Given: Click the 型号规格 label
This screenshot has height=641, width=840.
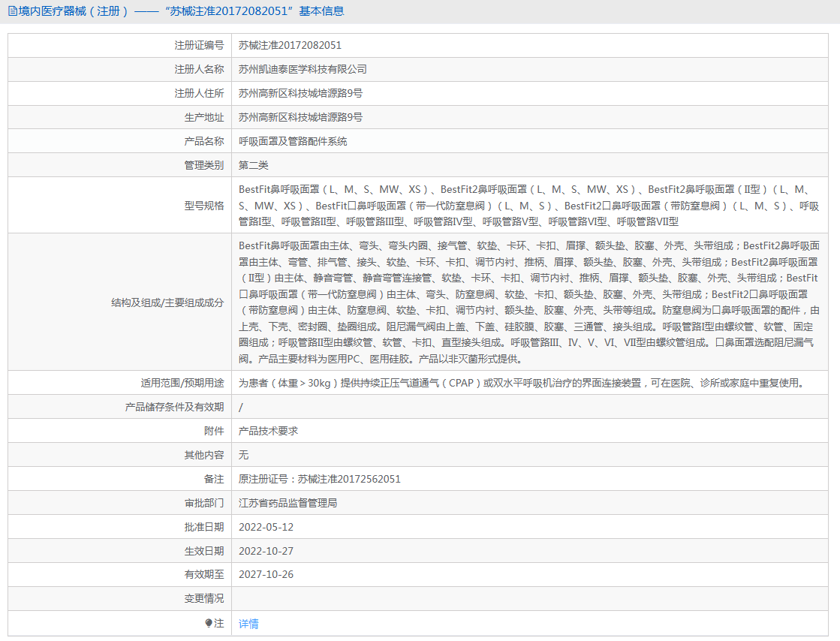Looking at the screenshot, I should pyautogui.click(x=204, y=206).
